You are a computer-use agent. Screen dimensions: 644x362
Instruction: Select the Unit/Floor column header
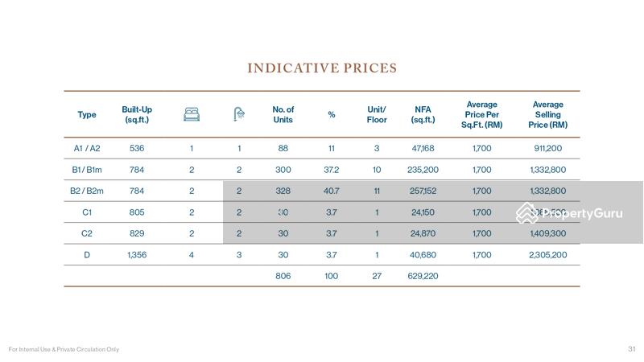[x=377, y=115]
